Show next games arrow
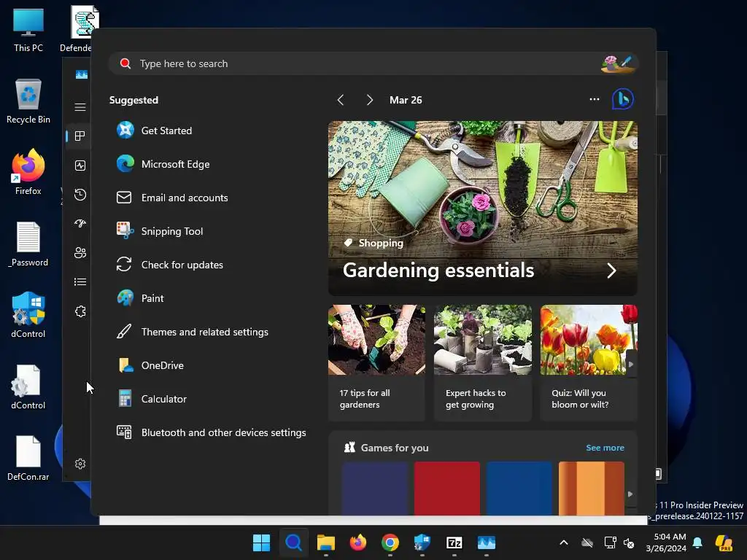Viewport: 747px width, 560px height. [631, 494]
